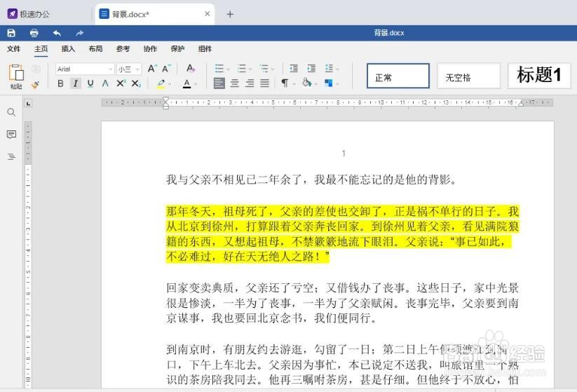Click the nonprinting characters pilcrow icon
The width and height of the screenshot is (577, 392).
pos(285,83)
